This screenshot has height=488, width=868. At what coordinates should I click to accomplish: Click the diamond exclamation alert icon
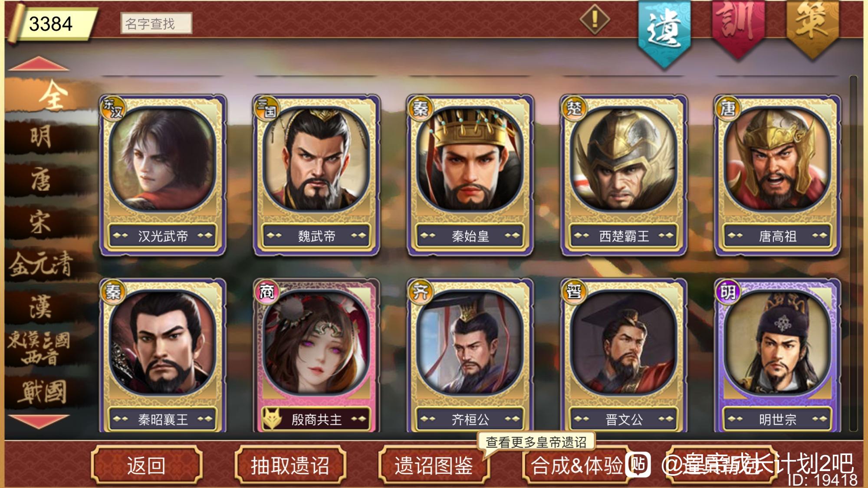click(595, 20)
